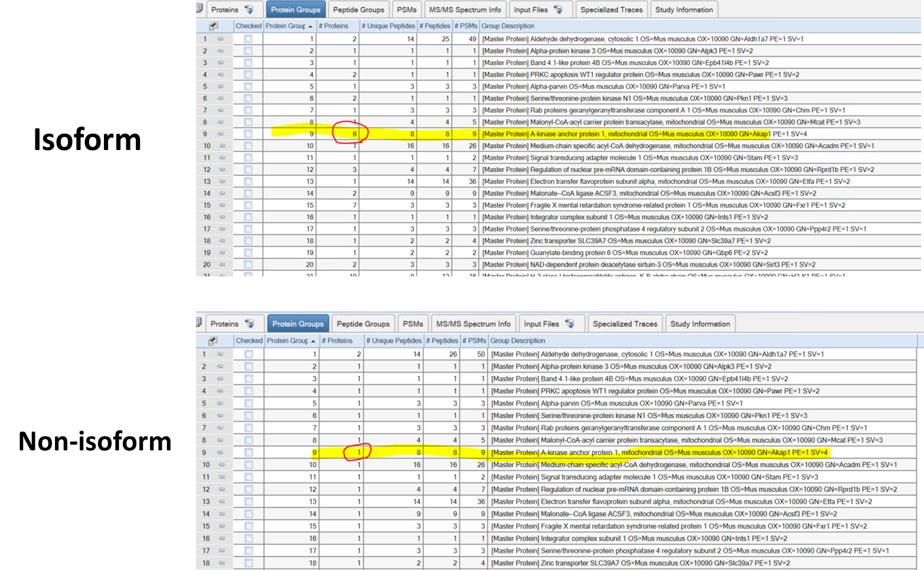Select the Aldh1a7 group description in the Non-isoform table
924x570 pixels.
pos(657,354)
